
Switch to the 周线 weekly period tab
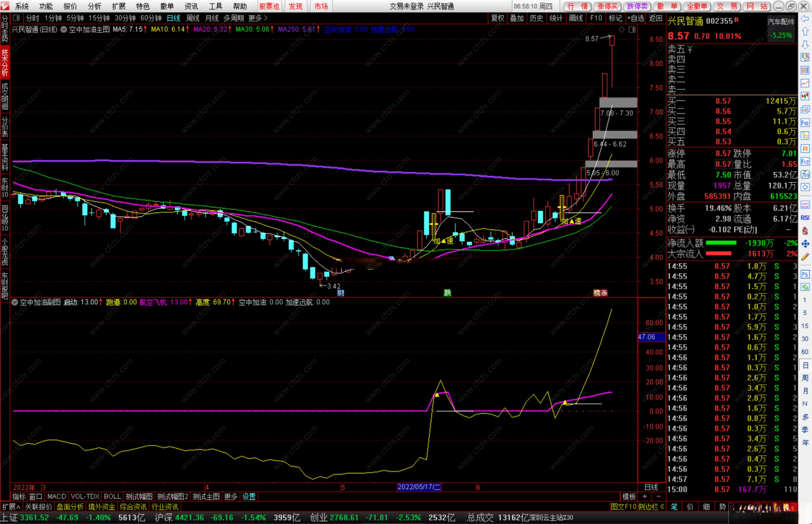(193, 18)
